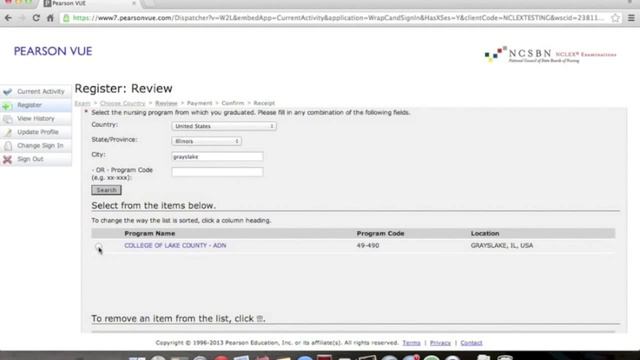Click GRAYSLAKE, IL, USA location cell
This screenshot has width=640, height=360.
pos(502,246)
